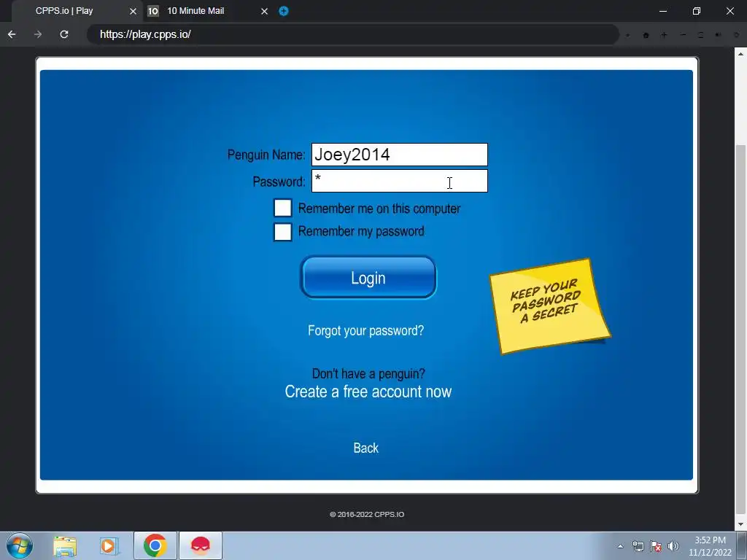Click the "Don't have a penguin?" text
This screenshot has width=747, height=560.
pyautogui.click(x=368, y=373)
